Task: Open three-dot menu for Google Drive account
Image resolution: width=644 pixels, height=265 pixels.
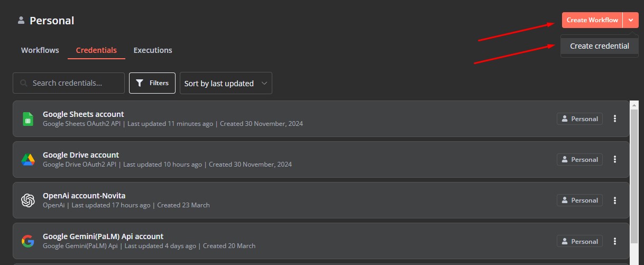Action: coord(615,159)
